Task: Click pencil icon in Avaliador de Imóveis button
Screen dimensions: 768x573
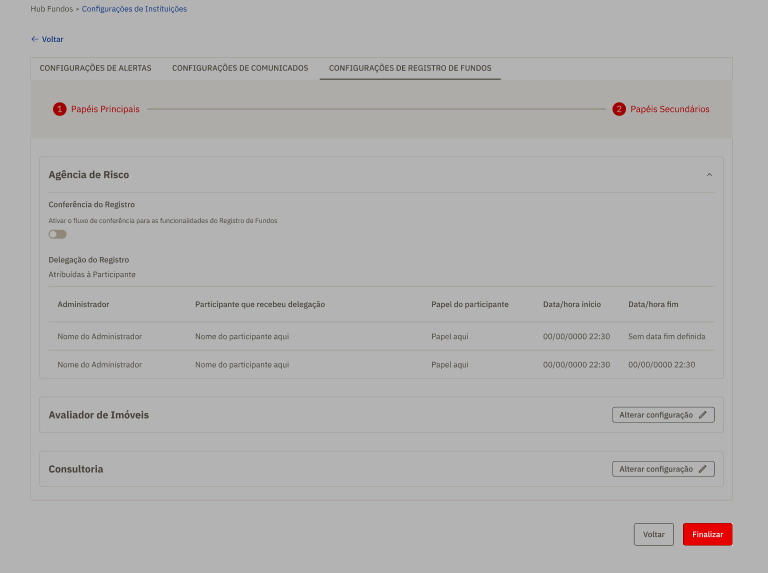Action: (x=702, y=415)
